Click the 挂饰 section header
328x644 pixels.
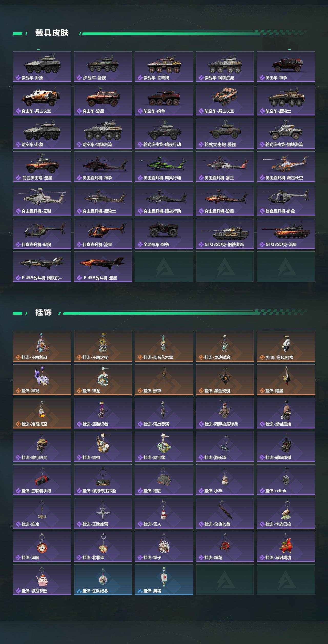(x=44, y=313)
